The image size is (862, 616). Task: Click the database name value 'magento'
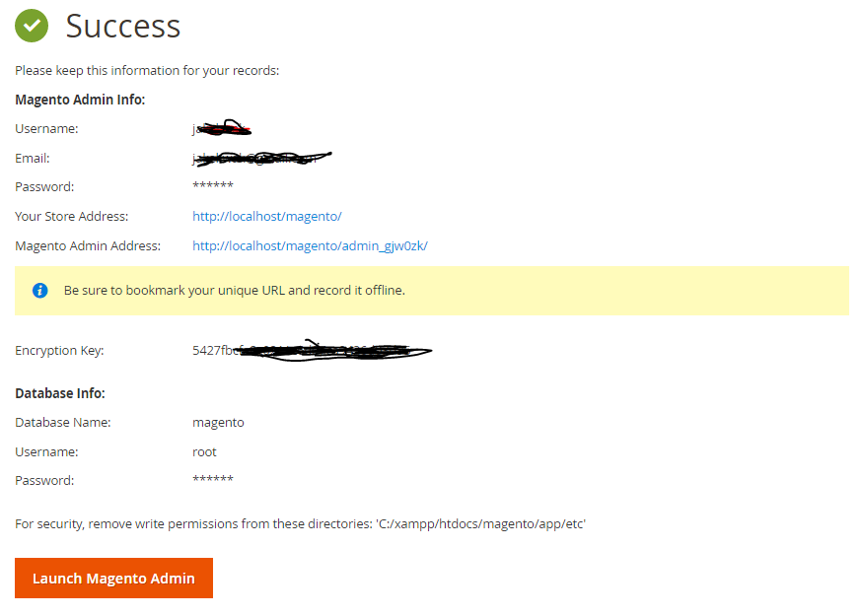(x=218, y=423)
